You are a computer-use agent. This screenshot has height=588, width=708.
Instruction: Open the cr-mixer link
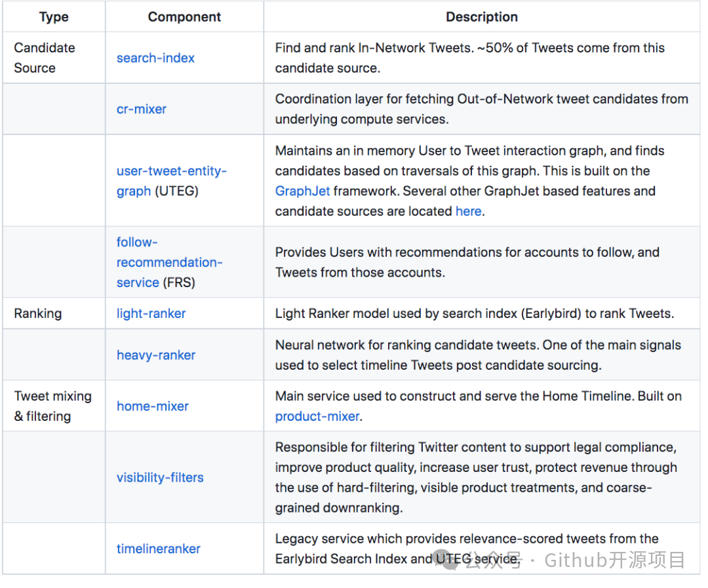click(142, 109)
